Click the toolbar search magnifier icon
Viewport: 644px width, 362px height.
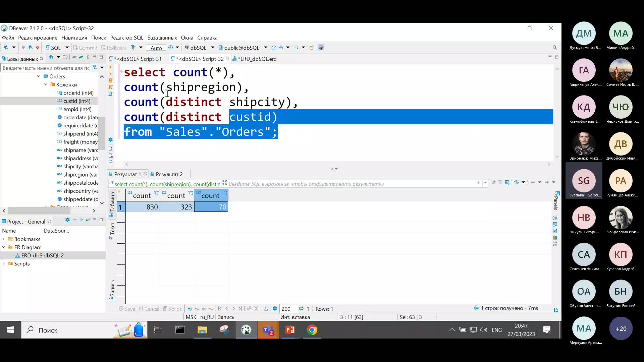tap(296, 48)
